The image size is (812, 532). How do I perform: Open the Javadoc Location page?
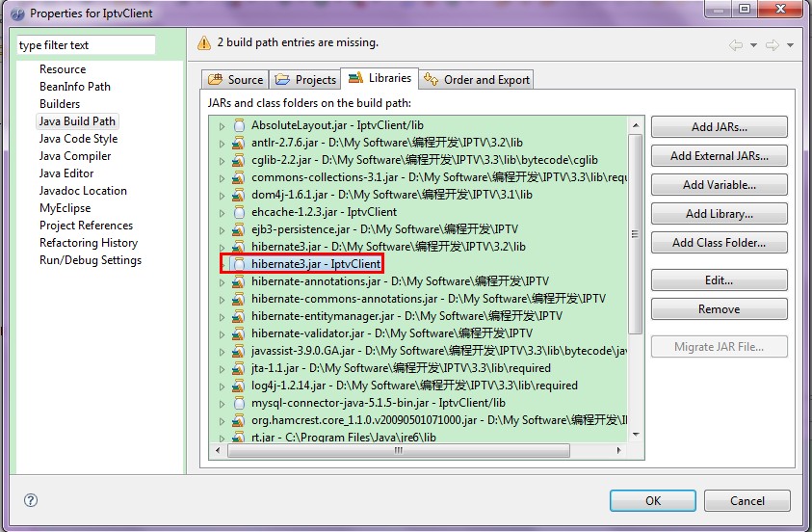[x=83, y=191]
